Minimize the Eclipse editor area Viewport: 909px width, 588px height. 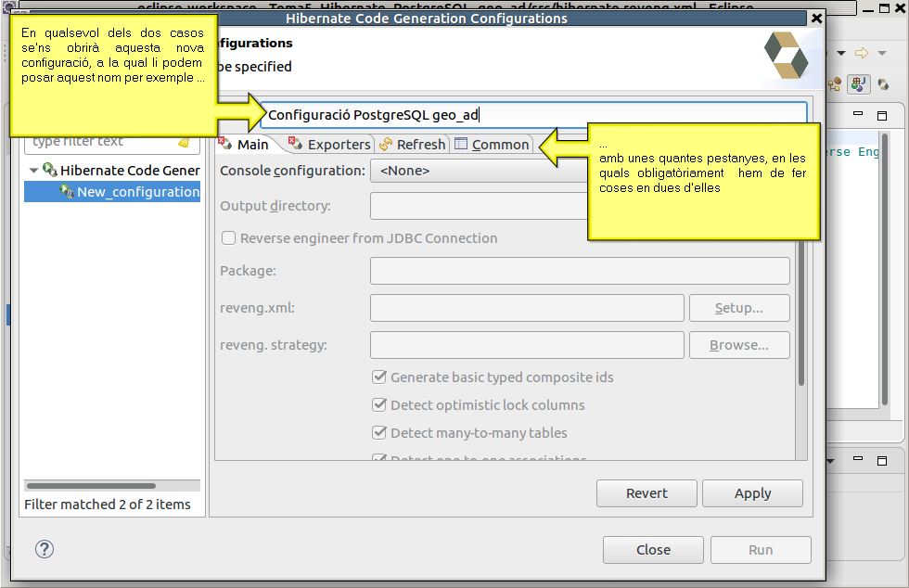pos(858,114)
